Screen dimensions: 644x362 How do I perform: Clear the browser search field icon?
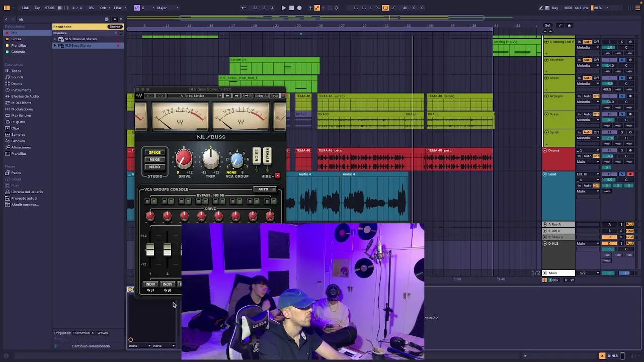tap(106, 19)
